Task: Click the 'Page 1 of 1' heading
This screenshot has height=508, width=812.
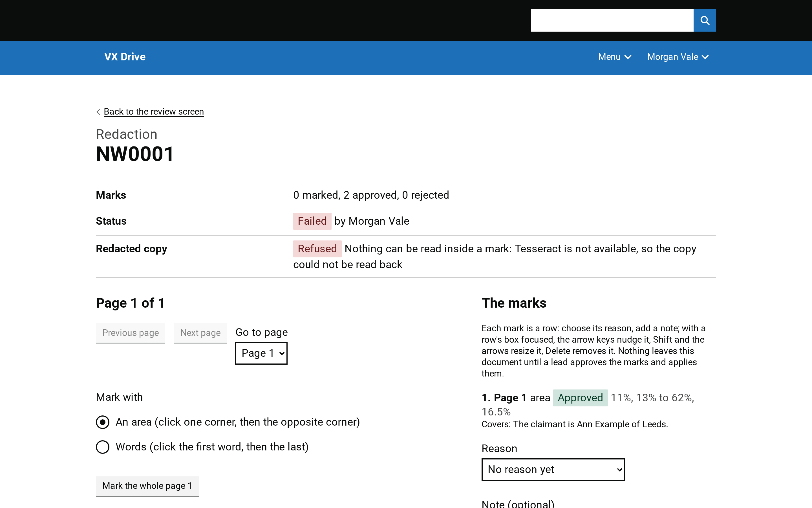Action: pyautogui.click(x=131, y=303)
